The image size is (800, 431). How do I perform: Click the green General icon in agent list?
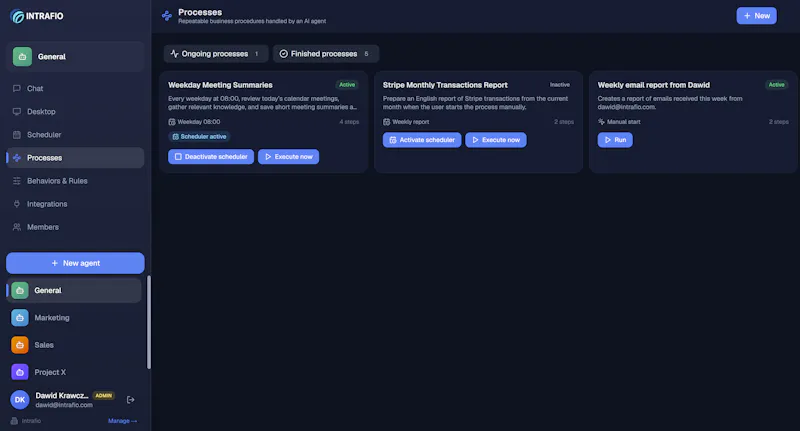click(20, 290)
